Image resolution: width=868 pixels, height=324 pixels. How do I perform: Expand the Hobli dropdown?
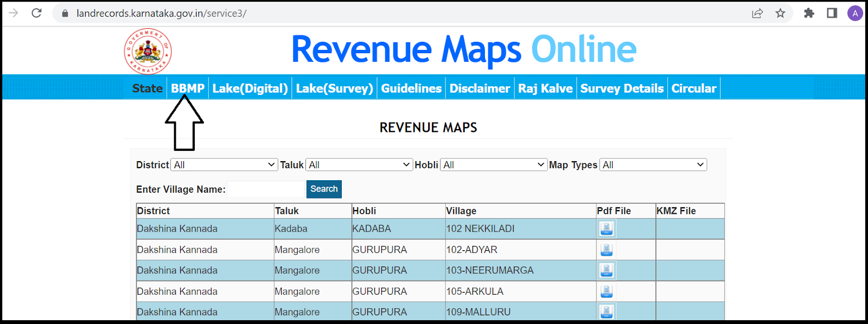tap(494, 164)
